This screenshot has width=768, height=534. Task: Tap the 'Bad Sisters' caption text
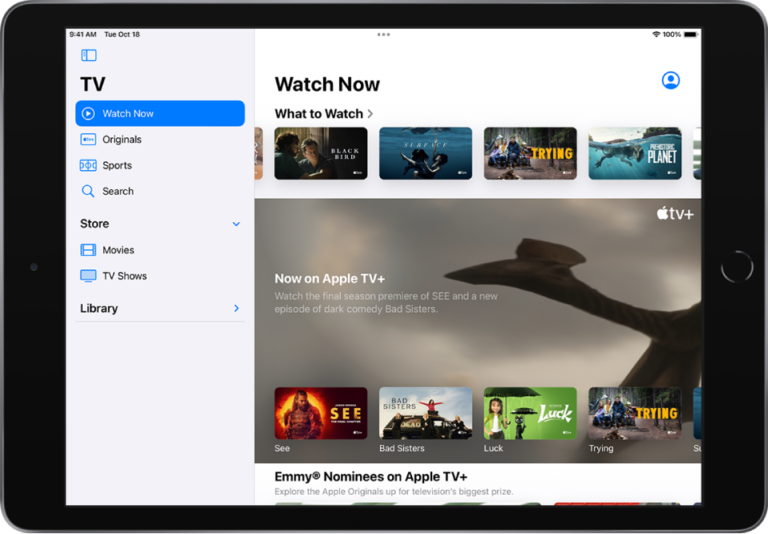[x=402, y=448]
